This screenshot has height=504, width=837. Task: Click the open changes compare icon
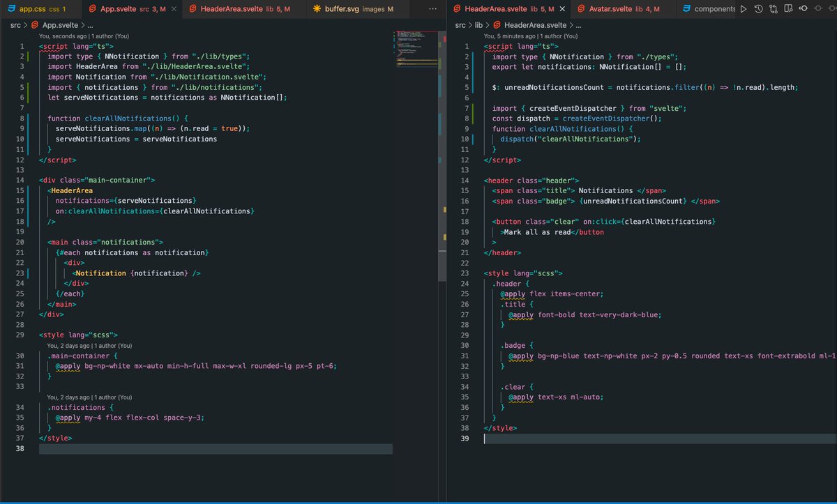coord(773,9)
